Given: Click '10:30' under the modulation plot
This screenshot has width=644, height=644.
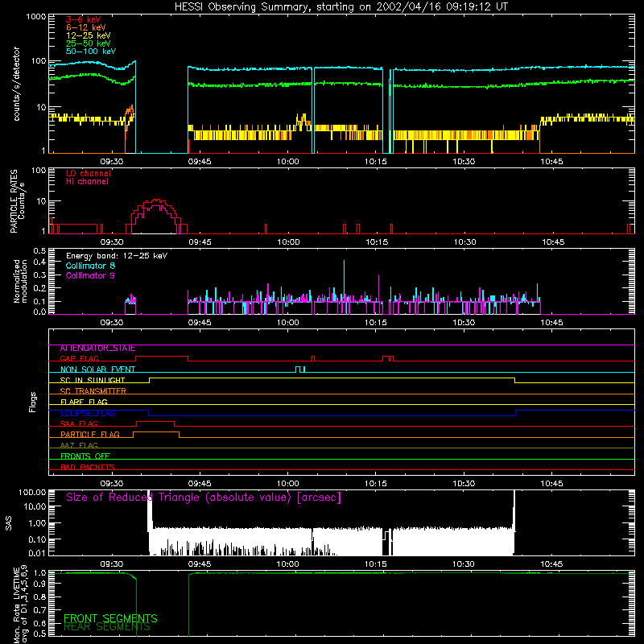Looking at the screenshot, I should (x=464, y=323).
